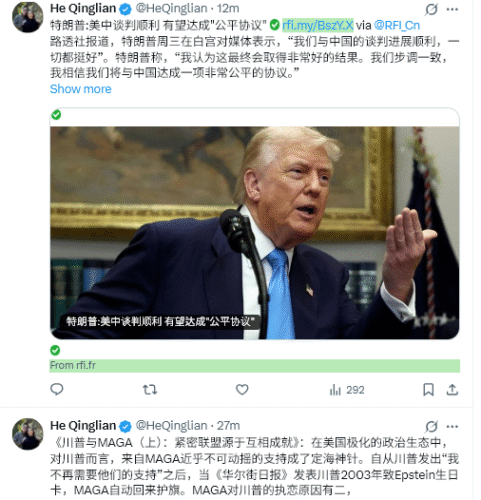This screenshot has height=500, width=481.
Task: Open Grok icon on the 12m tweet
Action: (x=431, y=9)
